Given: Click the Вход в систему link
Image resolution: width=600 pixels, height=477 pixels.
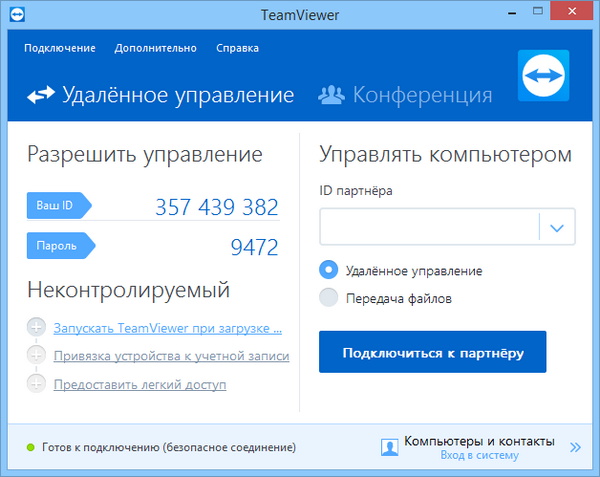Looking at the screenshot, I should tap(479, 455).
